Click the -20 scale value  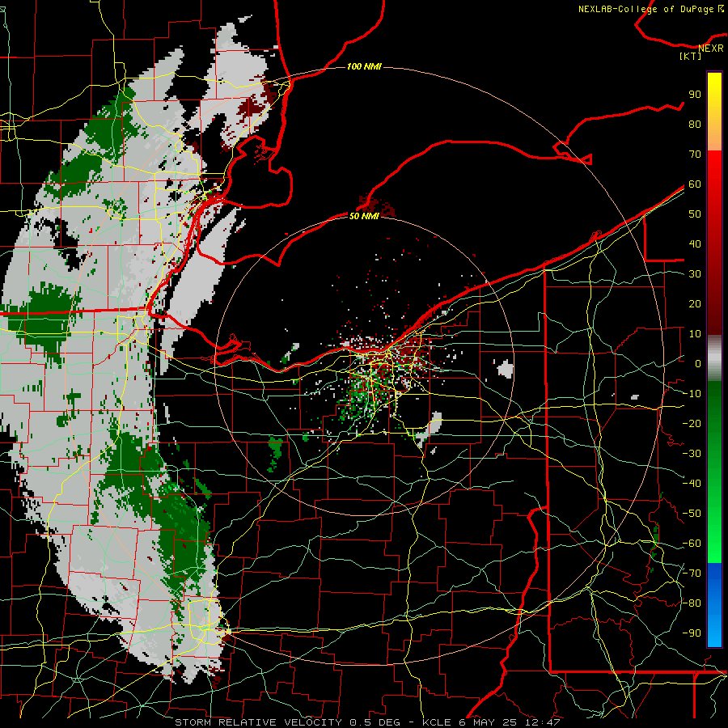click(x=692, y=424)
